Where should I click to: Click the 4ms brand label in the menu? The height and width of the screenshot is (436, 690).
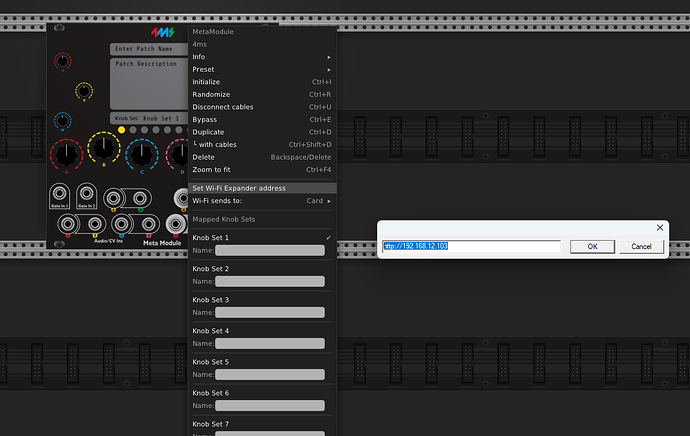point(199,44)
